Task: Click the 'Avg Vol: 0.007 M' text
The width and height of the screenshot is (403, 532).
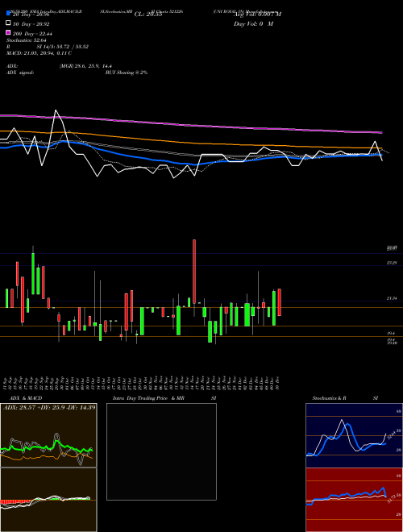Action: coord(257,15)
